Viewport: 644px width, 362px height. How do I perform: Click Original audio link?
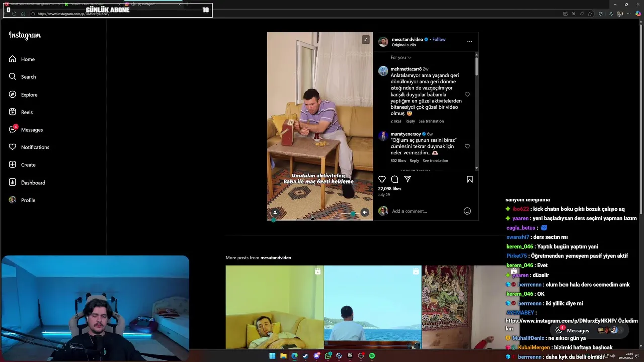pyautogui.click(x=404, y=45)
